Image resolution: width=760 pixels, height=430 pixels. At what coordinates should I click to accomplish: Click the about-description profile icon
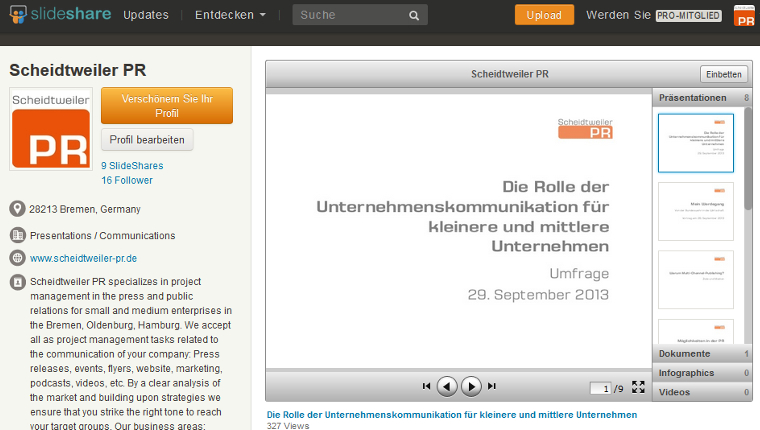pyautogui.click(x=17, y=282)
